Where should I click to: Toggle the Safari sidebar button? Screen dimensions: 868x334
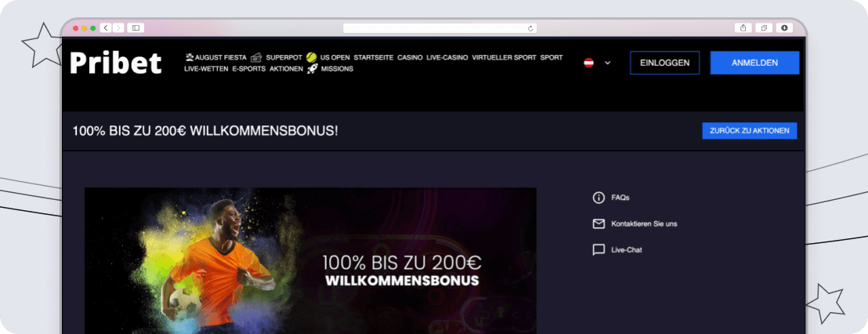pos(136,27)
